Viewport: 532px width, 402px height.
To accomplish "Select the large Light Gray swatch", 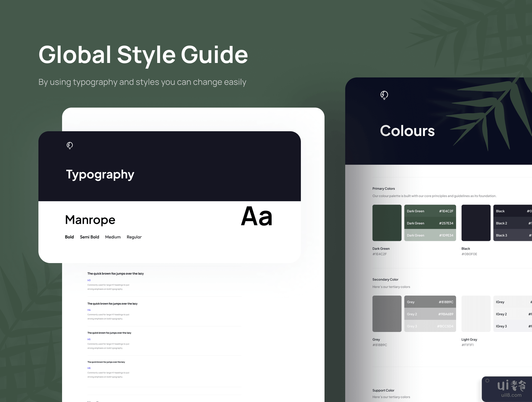I will coord(476,314).
